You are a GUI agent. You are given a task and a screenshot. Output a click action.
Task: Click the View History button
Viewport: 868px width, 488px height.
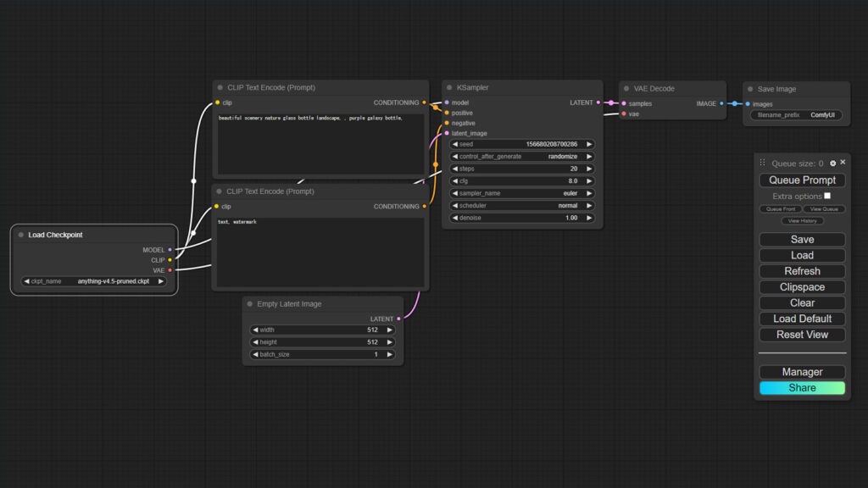(802, 221)
